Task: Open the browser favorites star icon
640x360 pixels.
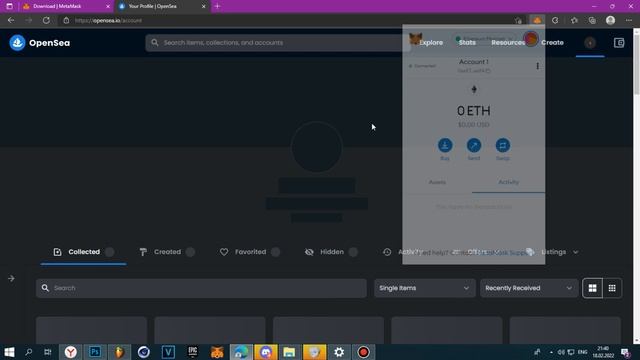Action: pos(574,20)
